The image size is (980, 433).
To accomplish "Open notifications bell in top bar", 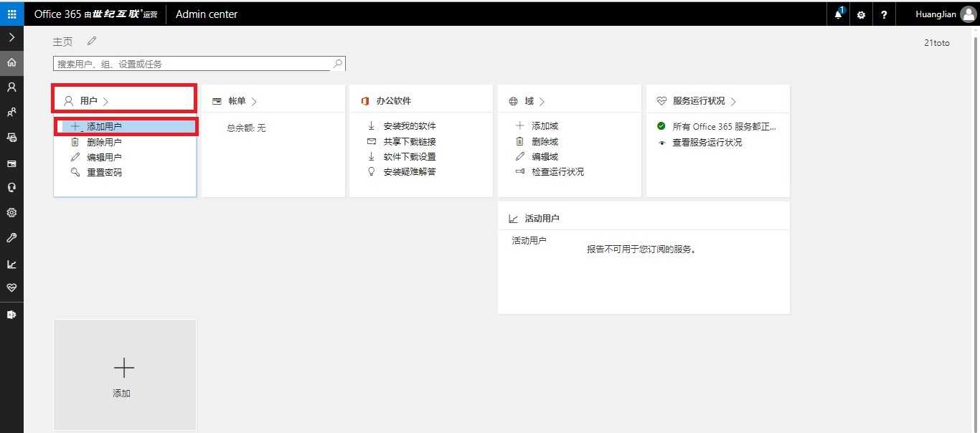I will (839, 14).
